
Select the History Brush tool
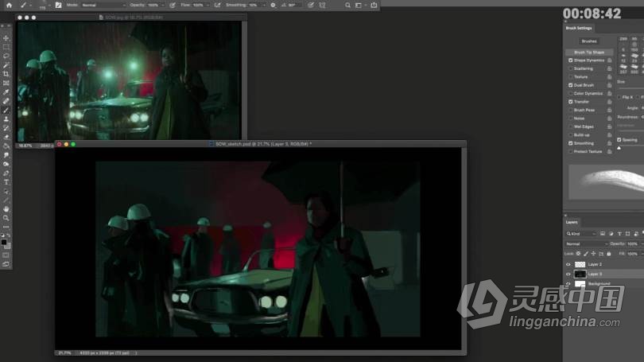coord(6,128)
